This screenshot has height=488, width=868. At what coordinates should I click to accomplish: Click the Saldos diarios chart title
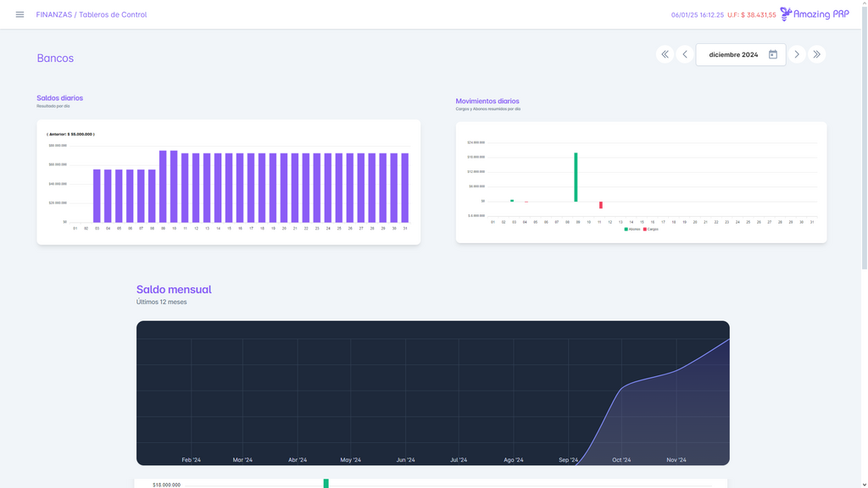click(x=60, y=98)
